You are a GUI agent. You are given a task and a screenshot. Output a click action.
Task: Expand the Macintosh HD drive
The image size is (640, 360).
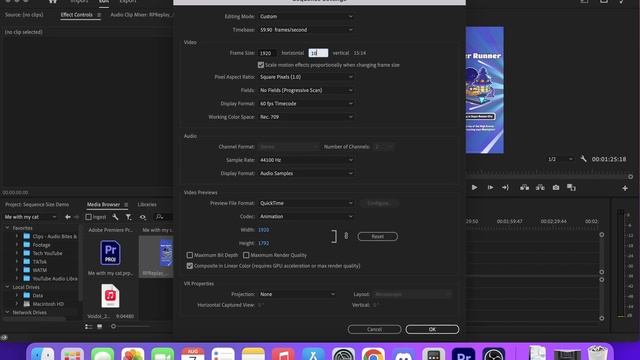coord(17,304)
